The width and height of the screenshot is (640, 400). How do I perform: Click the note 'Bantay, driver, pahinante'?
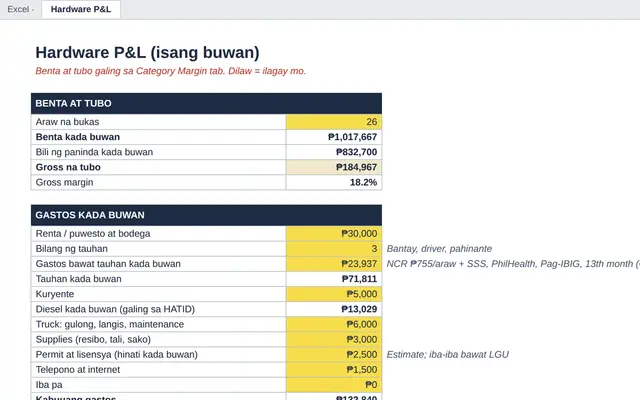coord(439,249)
